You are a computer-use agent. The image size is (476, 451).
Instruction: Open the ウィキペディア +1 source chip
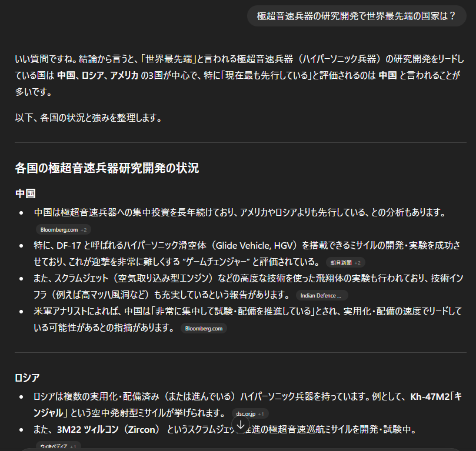(58, 446)
